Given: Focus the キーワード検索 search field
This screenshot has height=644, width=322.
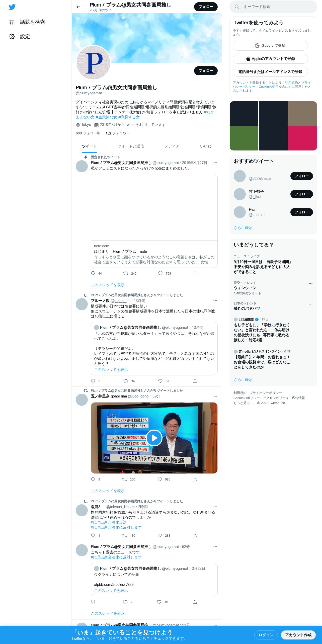Looking at the screenshot, I should 273,7.
